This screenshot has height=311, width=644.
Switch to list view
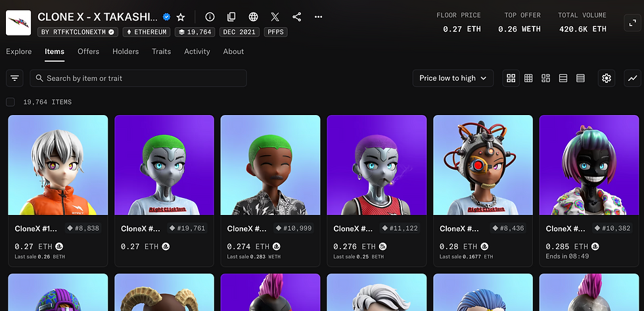point(563,78)
